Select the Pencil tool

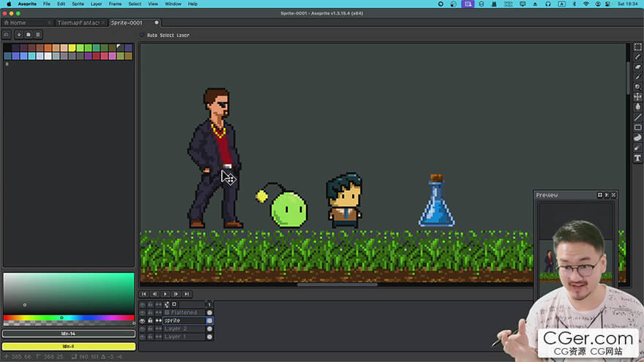point(637,57)
